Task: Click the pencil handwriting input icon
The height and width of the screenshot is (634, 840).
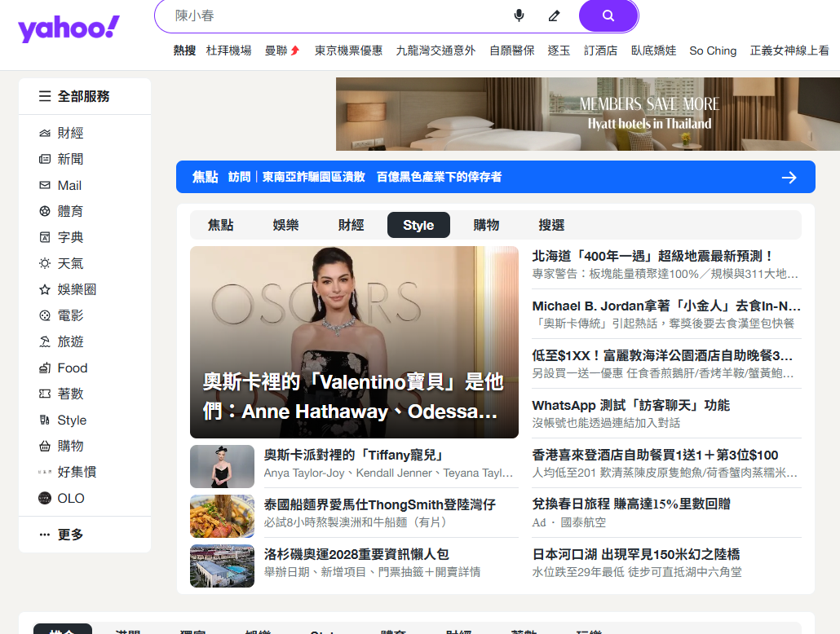Action: (x=555, y=15)
